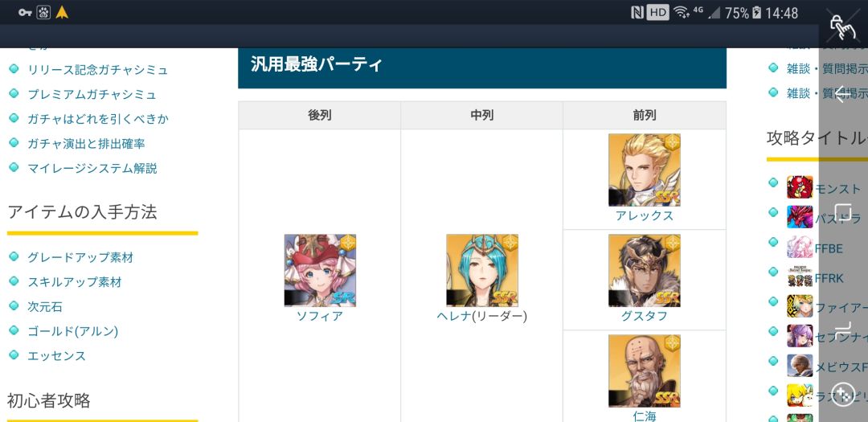The height and width of the screenshot is (422, 868).
Task: Open the 次元石 sidebar link
Action: tap(45, 306)
